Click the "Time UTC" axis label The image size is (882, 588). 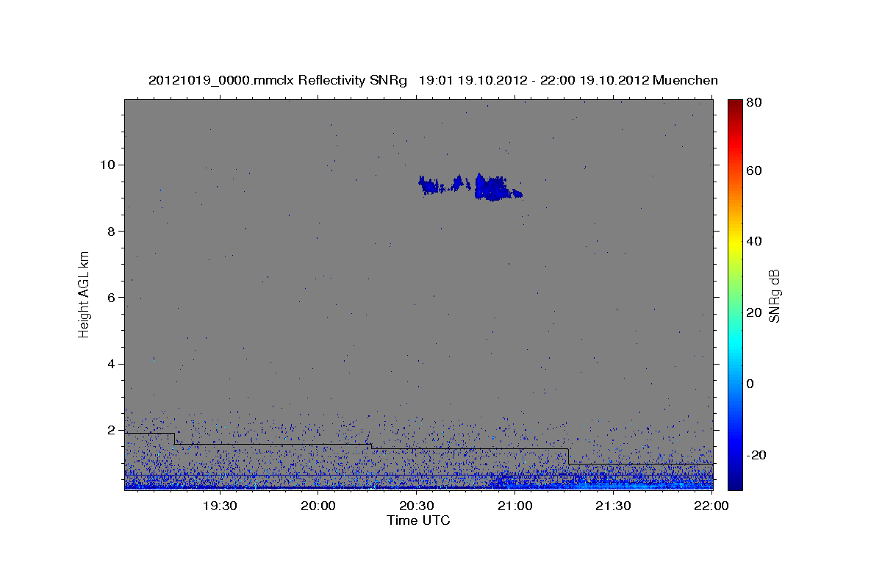pos(418,520)
